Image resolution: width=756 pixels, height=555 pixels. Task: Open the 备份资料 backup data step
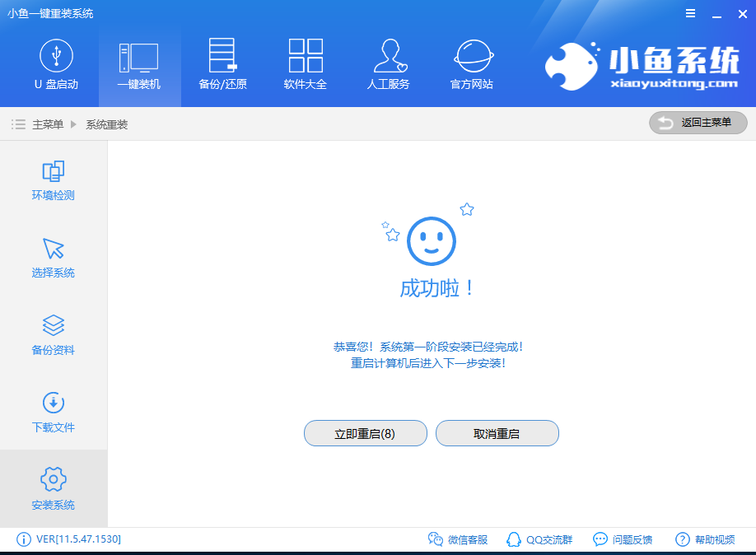click(x=53, y=334)
